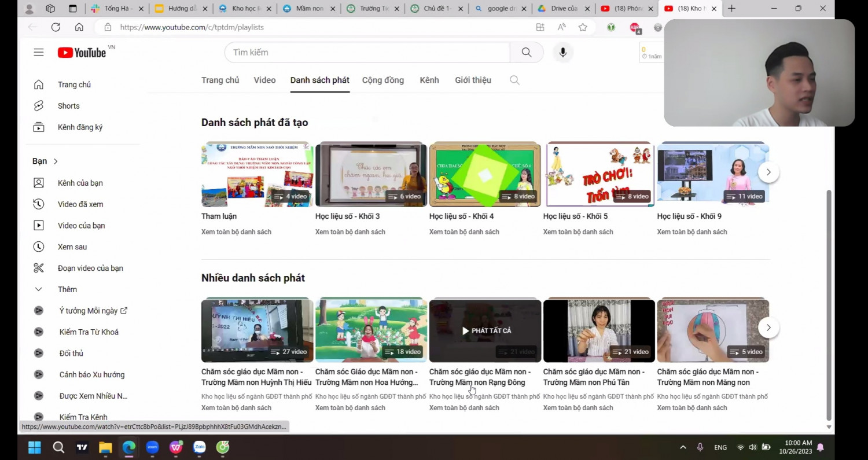Click the search magnifier button
868x460 pixels.
coord(526,52)
